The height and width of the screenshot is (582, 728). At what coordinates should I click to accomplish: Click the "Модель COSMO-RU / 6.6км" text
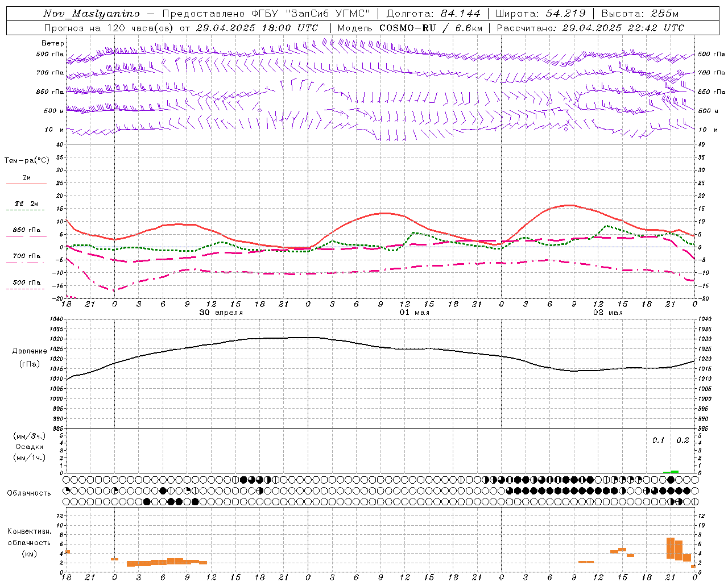coord(410,28)
